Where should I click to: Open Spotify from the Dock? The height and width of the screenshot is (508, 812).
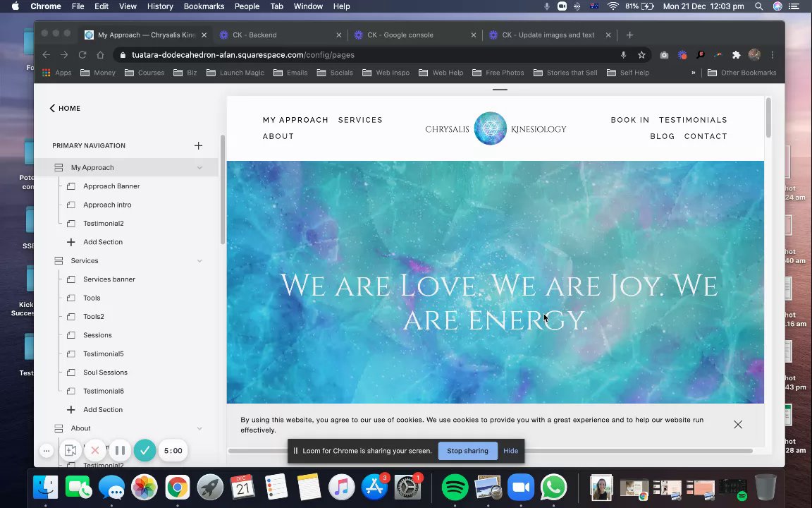click(455, 488)
